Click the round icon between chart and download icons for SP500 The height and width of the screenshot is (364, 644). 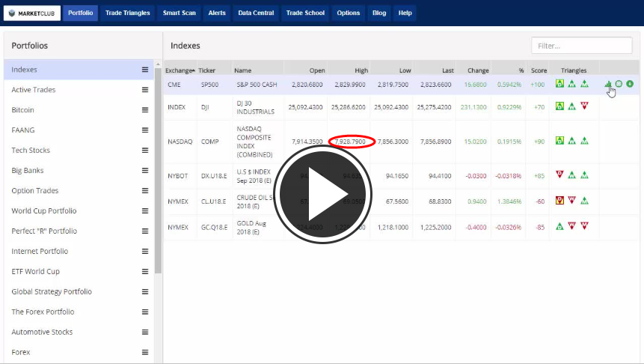click(619, 84)
